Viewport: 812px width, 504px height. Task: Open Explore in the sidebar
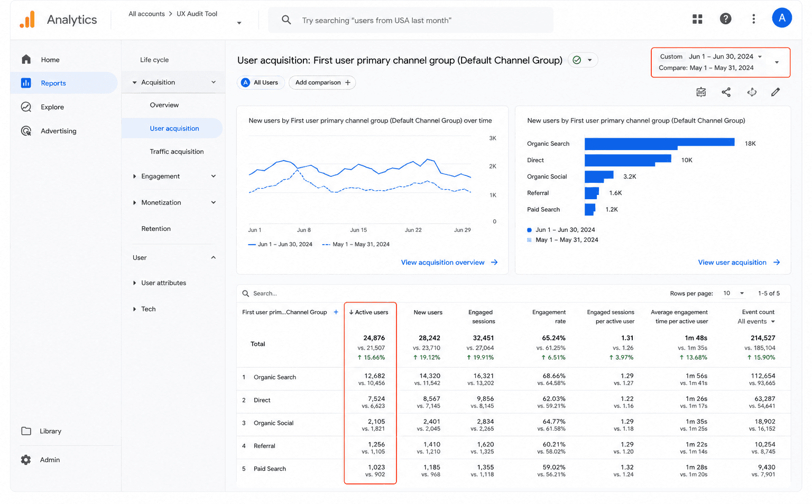coord(52,107)
